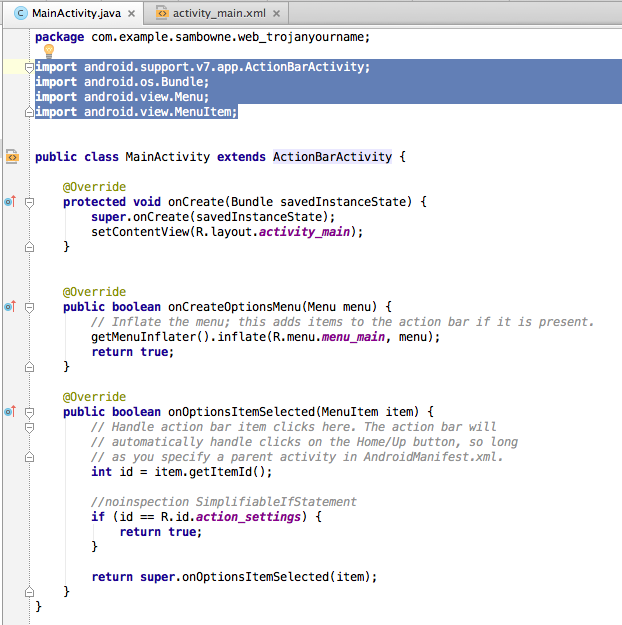Click the final closing brace of the class
This screenshot has height=625, width=622.
pos(38,607)
